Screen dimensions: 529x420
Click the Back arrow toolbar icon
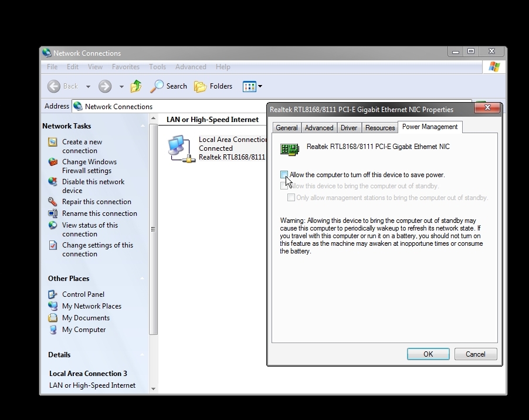pos(53,86)
